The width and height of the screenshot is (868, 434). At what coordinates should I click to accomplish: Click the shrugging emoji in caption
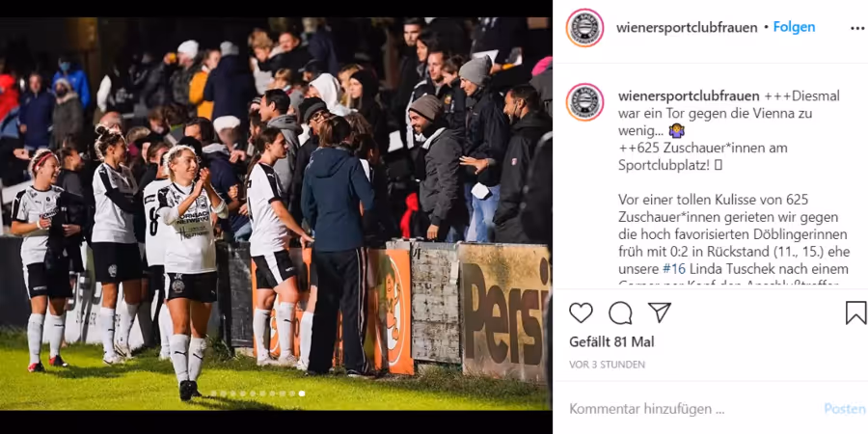coord(676,130)
